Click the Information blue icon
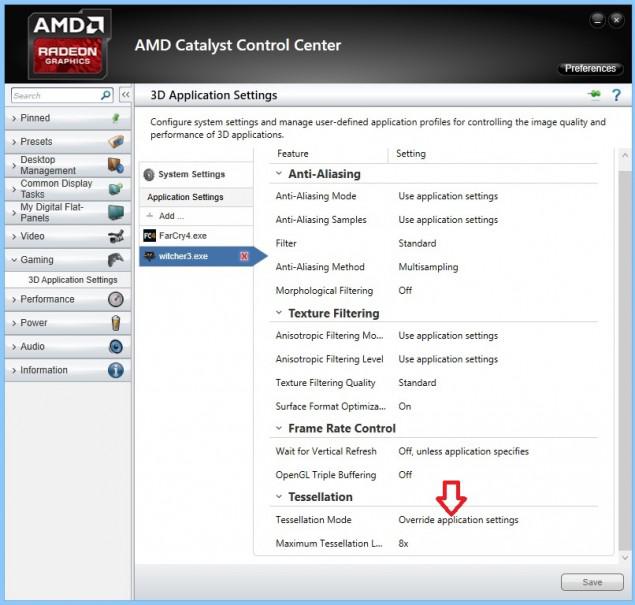The width and height of the screenshot is (635, 605). (x=116, y=370)
